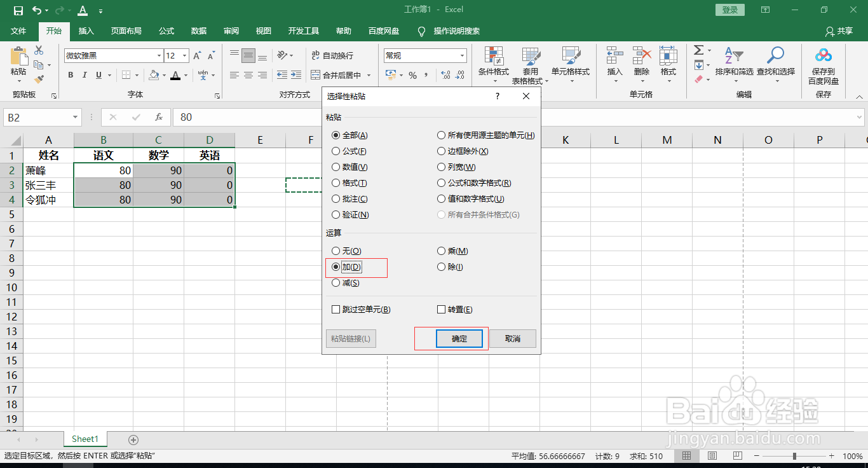Select the 加(D) operation radio button
This screenshot has width=868, height=468.
(347, 267)
